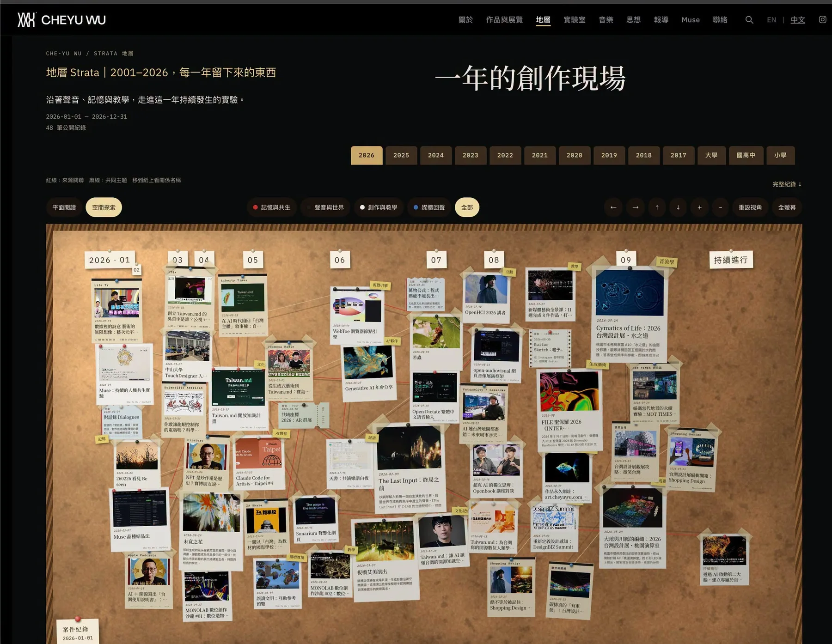
Task: Switch language to 中文
Action: pos(798,20)
